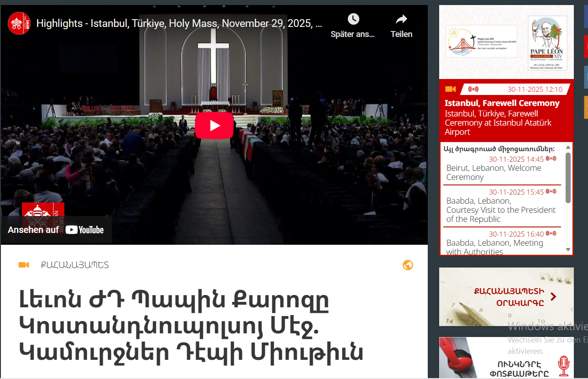This screenshot has width=588, height=379.
Task: Click the date '30-11-2025 16:40'
Action: pyautogui.click(x=516, y=234)
